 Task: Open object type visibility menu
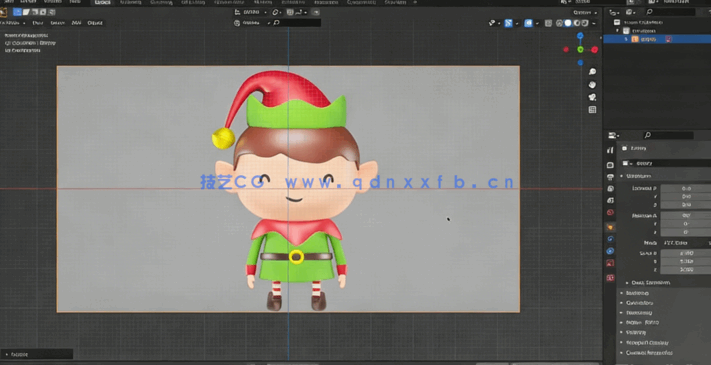pos(493,23)
